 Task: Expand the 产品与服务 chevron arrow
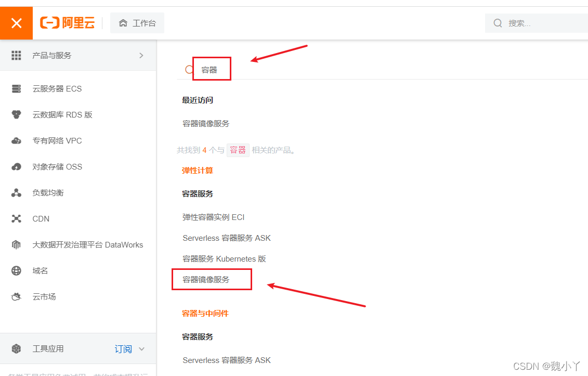tap(141, 56)
